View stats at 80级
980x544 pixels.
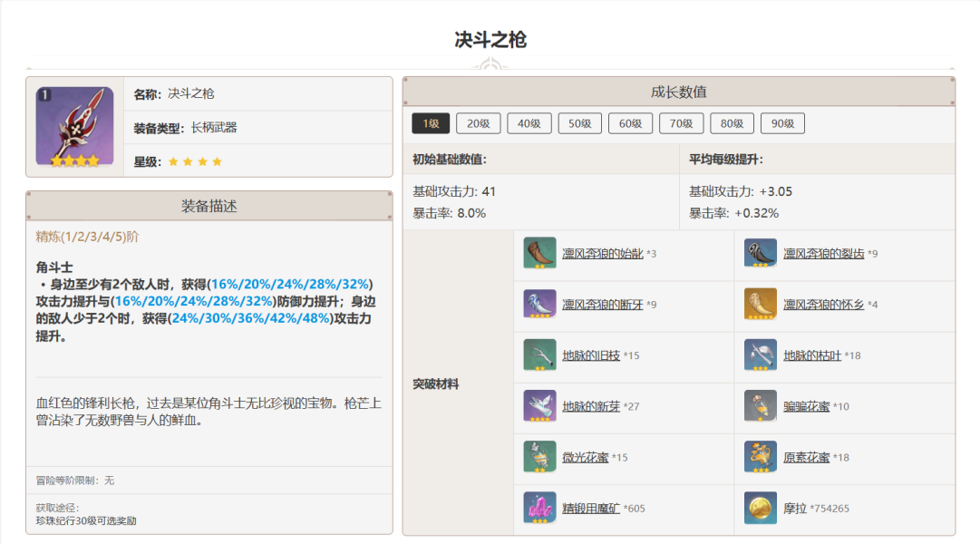(x=732, y=123)
